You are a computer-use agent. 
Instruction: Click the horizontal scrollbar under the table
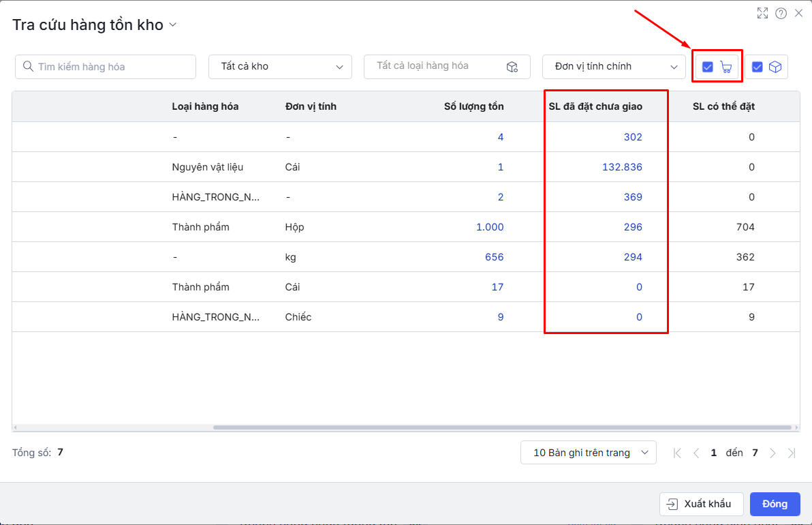tap(502, 427)
